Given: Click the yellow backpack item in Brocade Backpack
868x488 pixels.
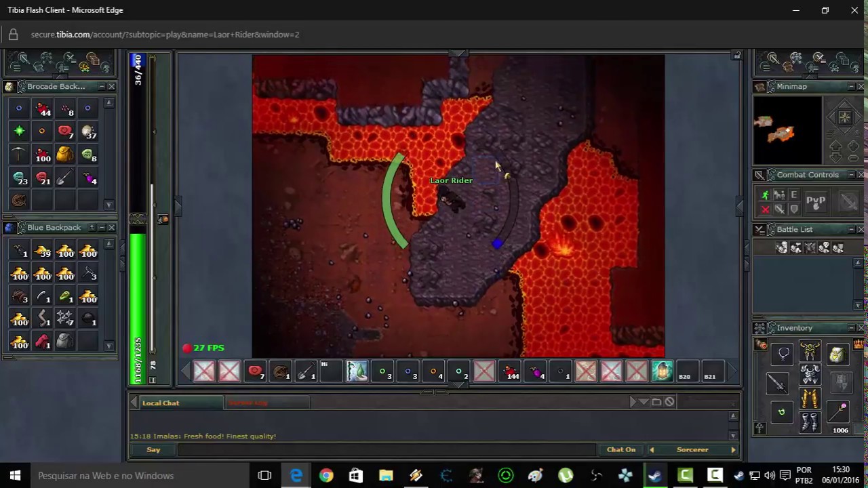Looking at the screenshot, I should click(x=64, y=155).
